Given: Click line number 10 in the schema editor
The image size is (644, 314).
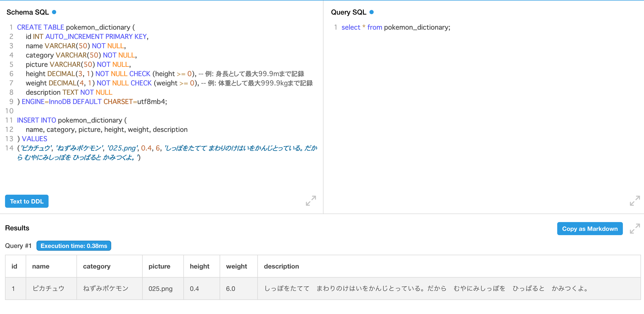Looking at the screenshot, I should click(x=9, y=111).
